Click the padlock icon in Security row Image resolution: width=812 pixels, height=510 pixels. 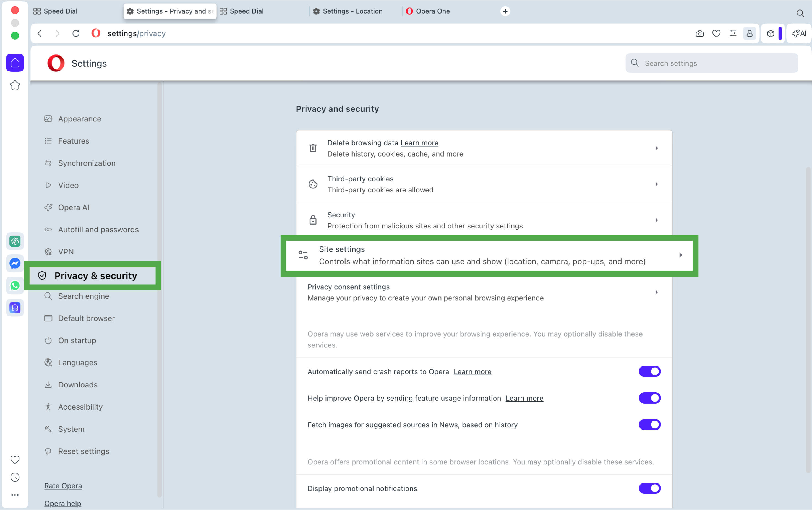313,220
